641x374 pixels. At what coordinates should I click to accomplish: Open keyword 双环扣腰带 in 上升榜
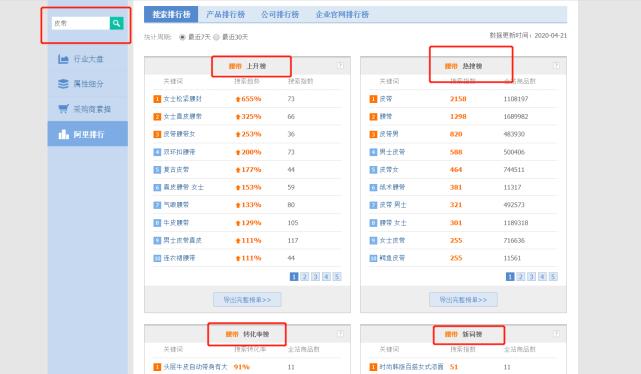[179, 152]
